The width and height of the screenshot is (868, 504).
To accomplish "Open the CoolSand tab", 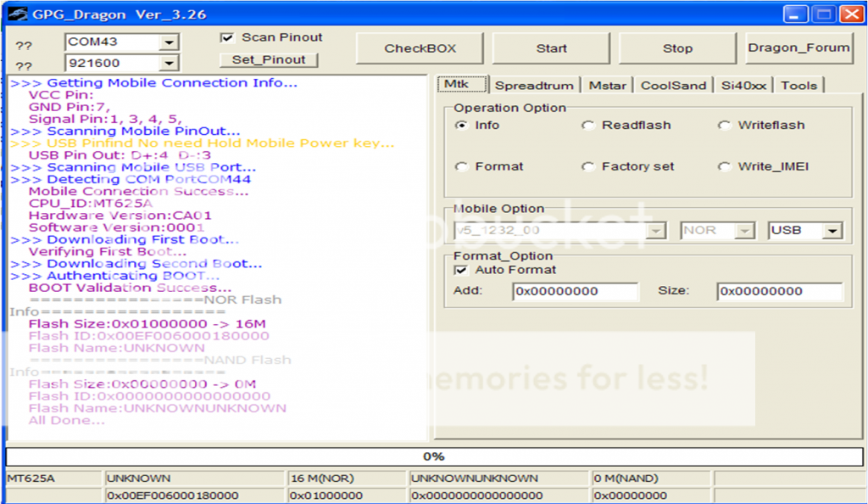I will click(x=673, y=86).
